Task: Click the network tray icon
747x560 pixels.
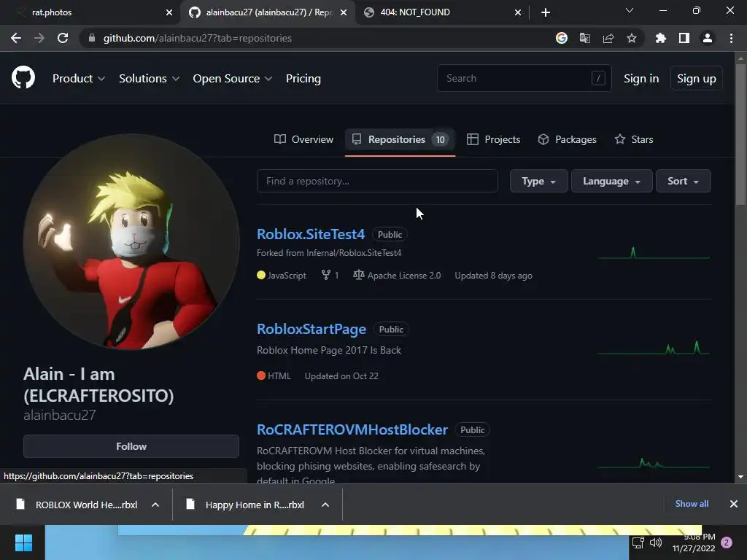Action: click(x=638, y=542)
